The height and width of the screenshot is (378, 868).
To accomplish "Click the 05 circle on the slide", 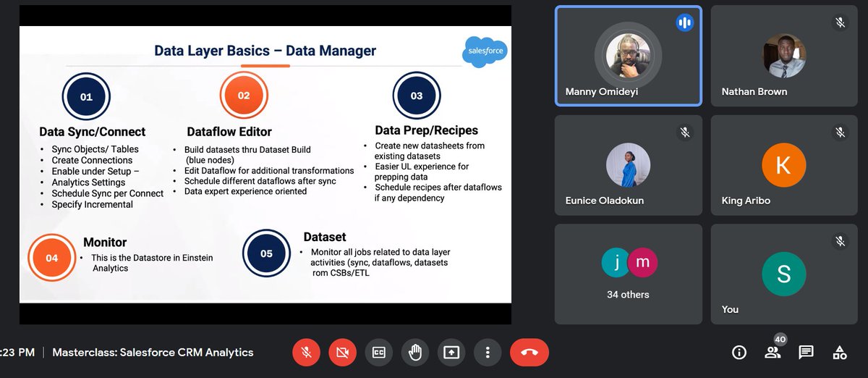I will click(267, 253).
